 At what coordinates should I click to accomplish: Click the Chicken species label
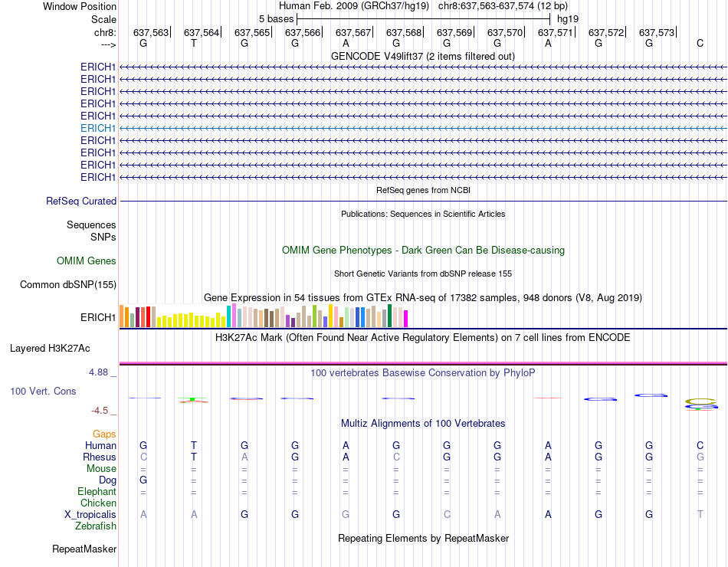(98, 503)
